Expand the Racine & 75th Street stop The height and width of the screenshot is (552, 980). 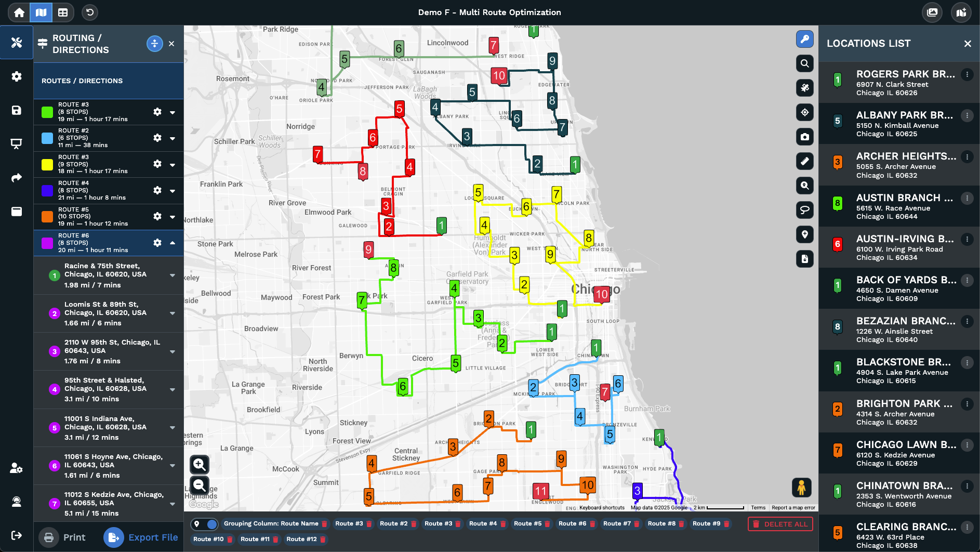173,275
